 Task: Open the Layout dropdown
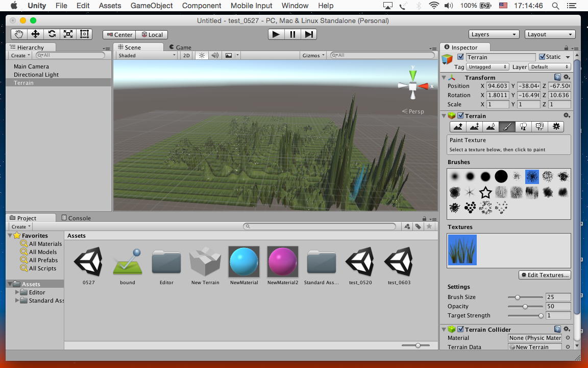[550, 34]
